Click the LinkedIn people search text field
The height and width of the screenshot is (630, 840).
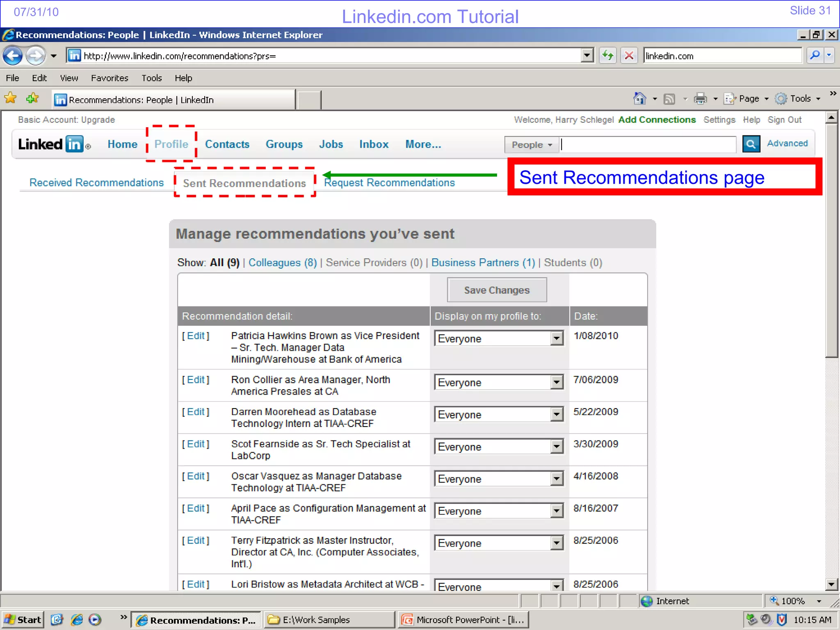(x=648, y=145)
